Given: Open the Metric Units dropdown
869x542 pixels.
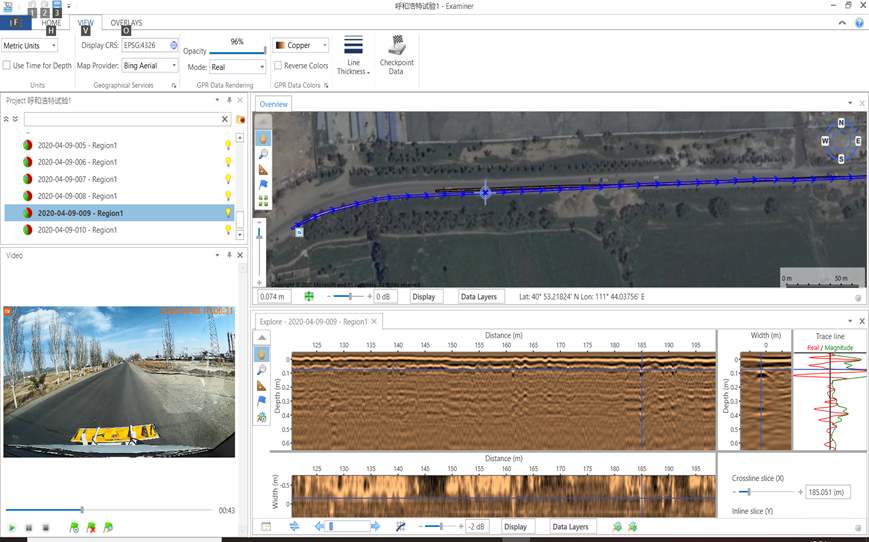Looking at the screenshot, I should point(29,46).
